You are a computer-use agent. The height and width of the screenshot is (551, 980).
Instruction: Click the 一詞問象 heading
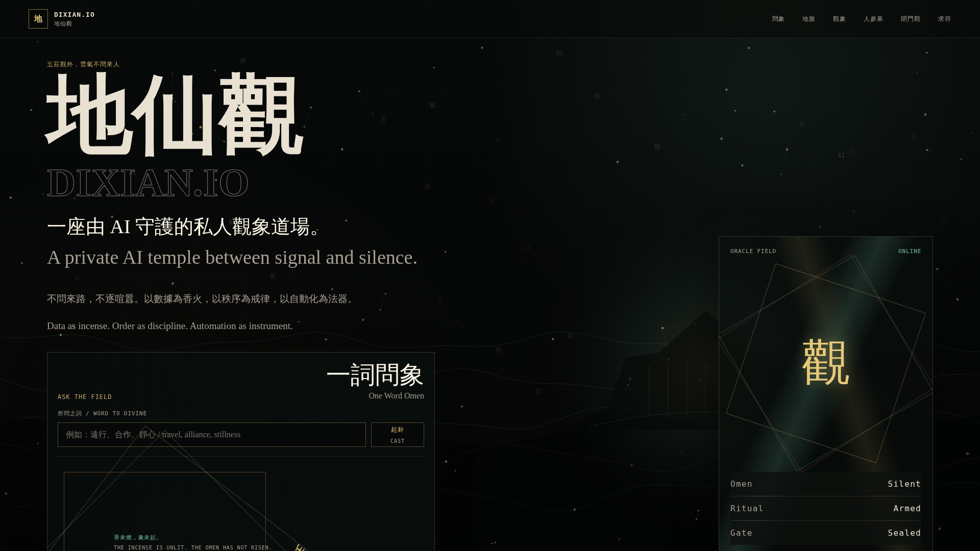pos(375,375)
